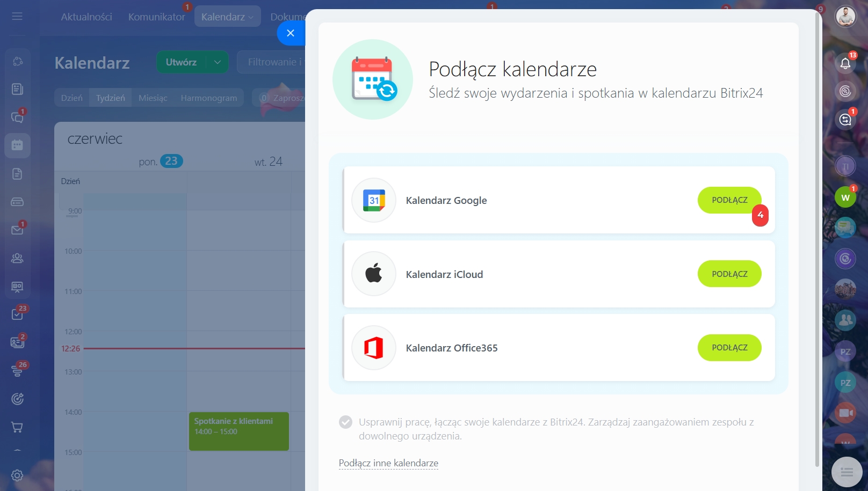Click the Apple iCloud logo icon
868x491 pixels.
point(374,274)
